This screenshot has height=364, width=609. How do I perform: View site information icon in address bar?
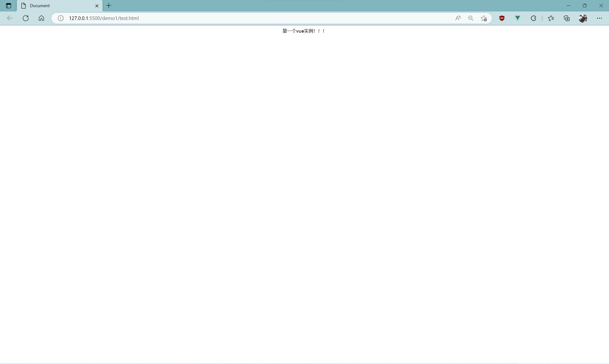pos(61,18)
